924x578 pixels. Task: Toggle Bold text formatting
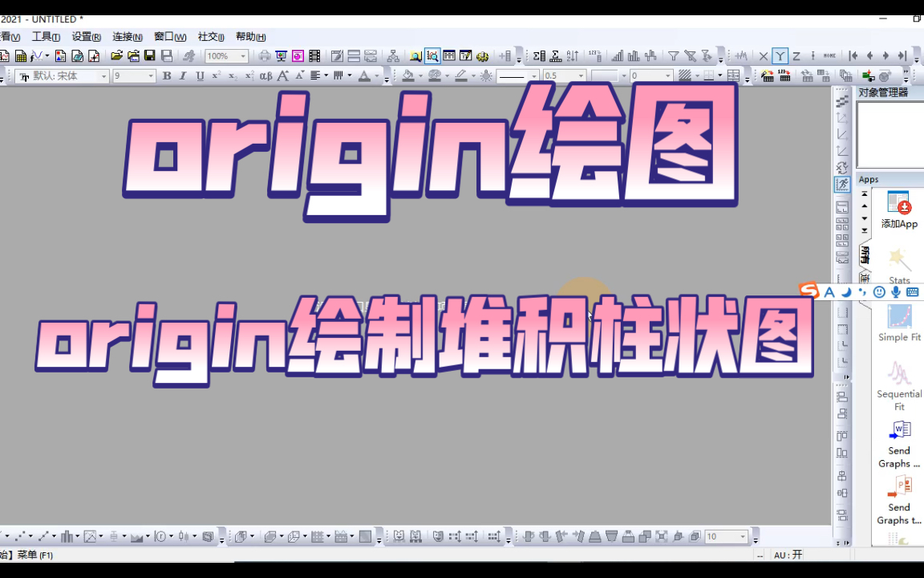pyautogui.click(x=167, y=75)
